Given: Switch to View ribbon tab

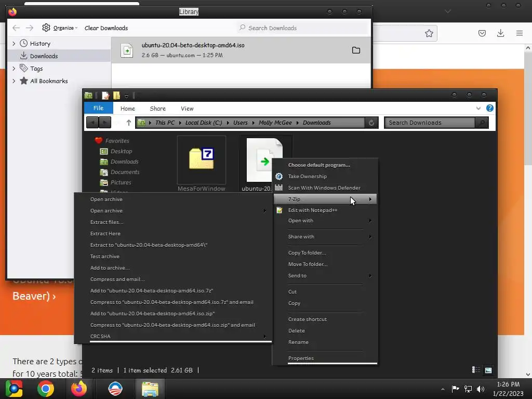Looking at the screenshot, I should (x=187, y=109).
